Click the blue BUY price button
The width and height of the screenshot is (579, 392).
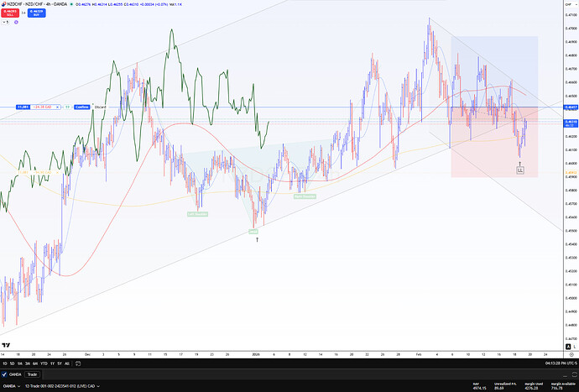[x=36, y=13]
